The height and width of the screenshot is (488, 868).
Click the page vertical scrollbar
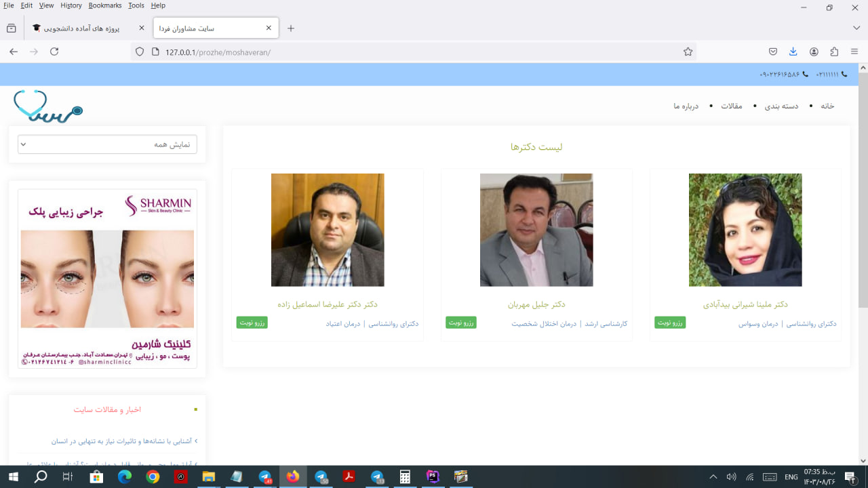click(863, 203)
